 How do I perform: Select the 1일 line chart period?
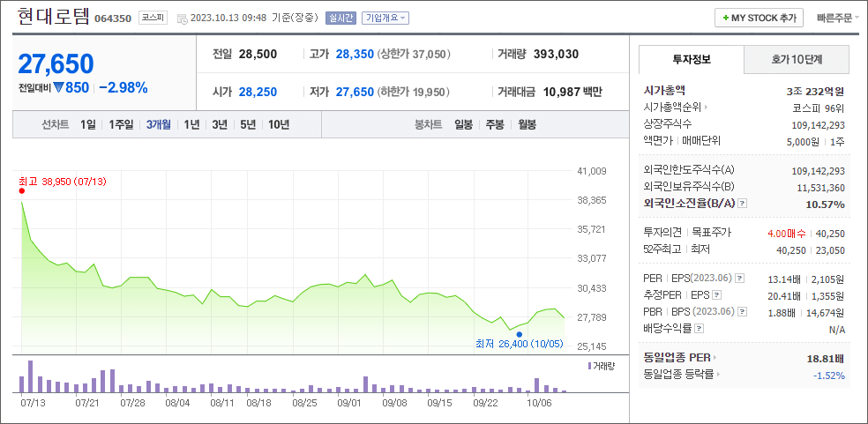pyautogui.click(x=87, y=124)
